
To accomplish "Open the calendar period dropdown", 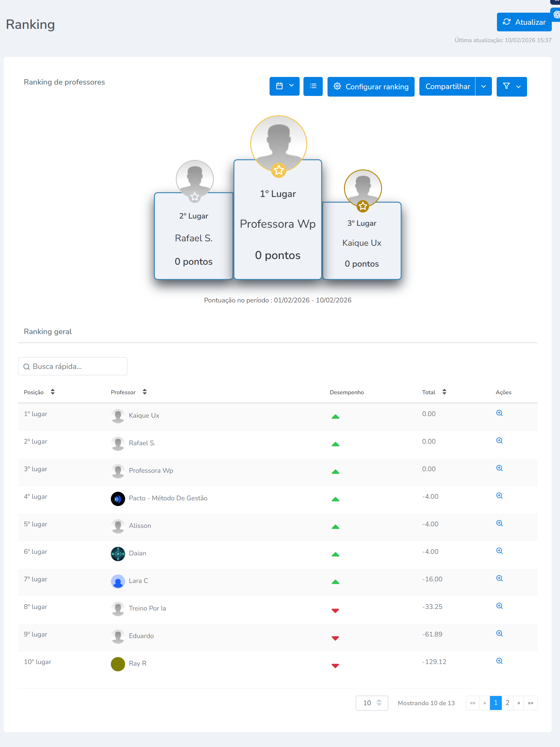I will click(284, 86).
